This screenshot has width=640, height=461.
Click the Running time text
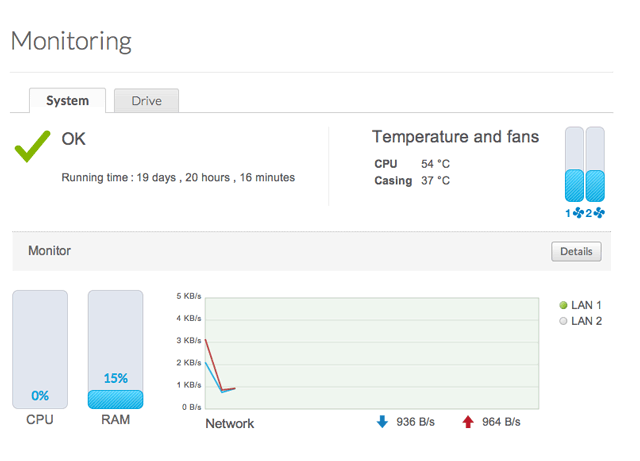tap(178, 178)
